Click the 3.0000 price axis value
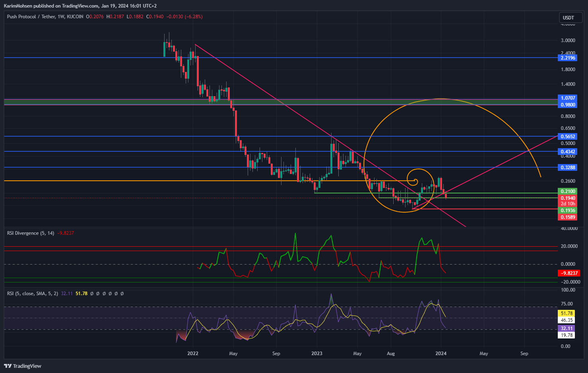 coord(568,41)
